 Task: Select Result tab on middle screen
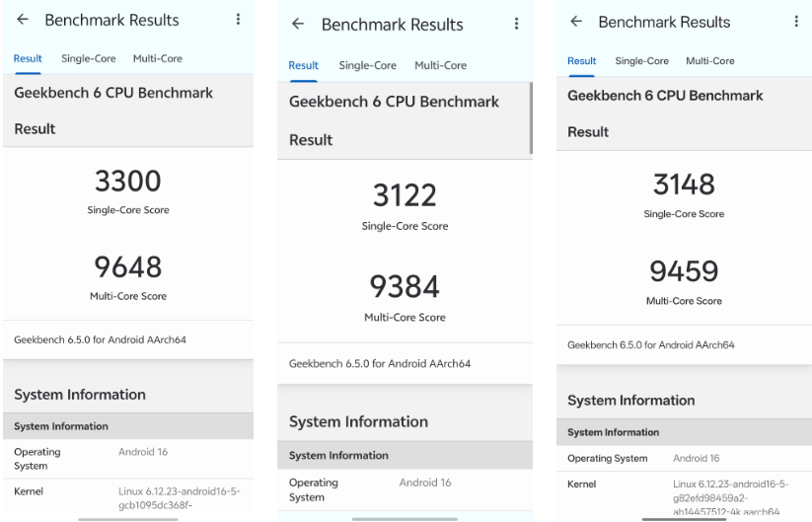pos(304,66)
